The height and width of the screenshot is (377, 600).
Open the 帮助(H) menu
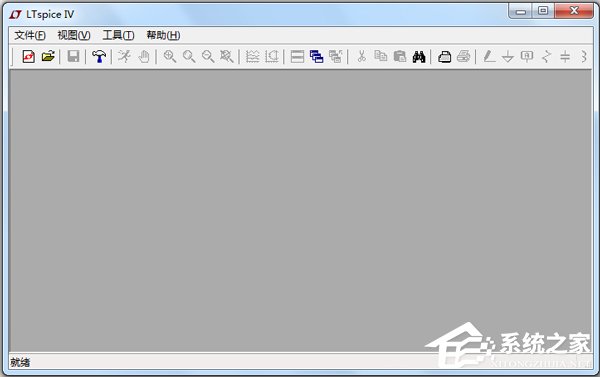click(163, 36)
